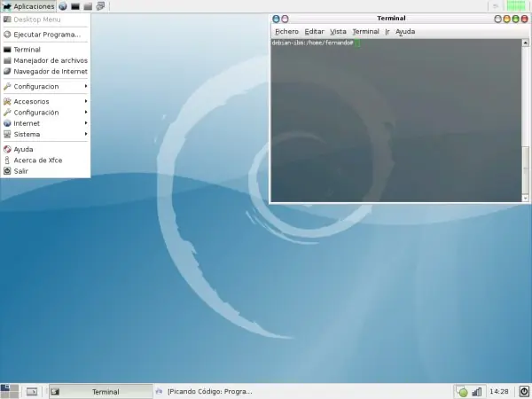532x399 pixels.
Task: Click the green status tray icon
Action: (462, 392)
